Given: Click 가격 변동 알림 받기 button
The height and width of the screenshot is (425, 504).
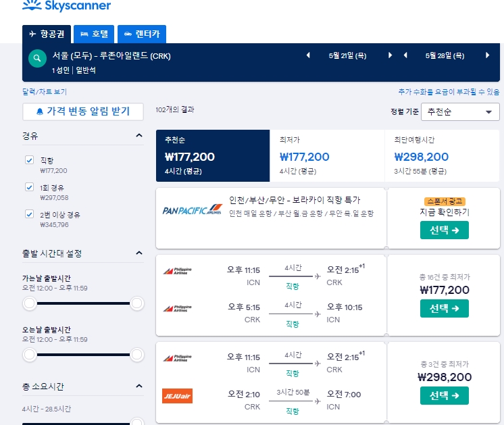Looking at the screenshot, I should 83,111.
